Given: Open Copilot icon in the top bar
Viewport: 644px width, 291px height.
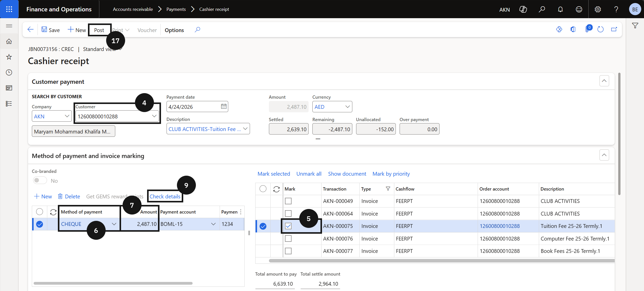Looking at the screenshot, I should (523, 9).
